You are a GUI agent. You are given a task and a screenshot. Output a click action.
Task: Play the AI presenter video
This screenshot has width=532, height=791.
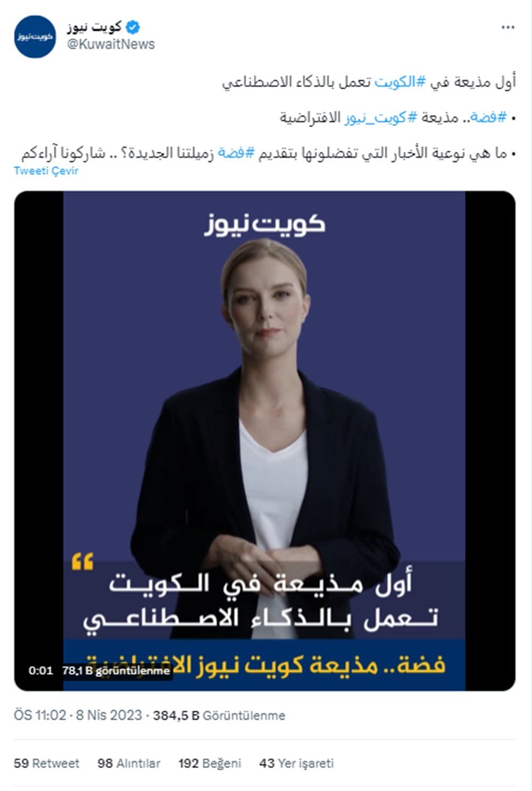click(x=264, y=441)
